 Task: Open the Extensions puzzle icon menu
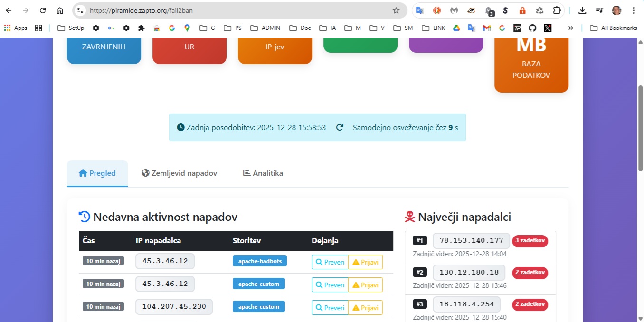pyautogui.click(x=557, y=10)
